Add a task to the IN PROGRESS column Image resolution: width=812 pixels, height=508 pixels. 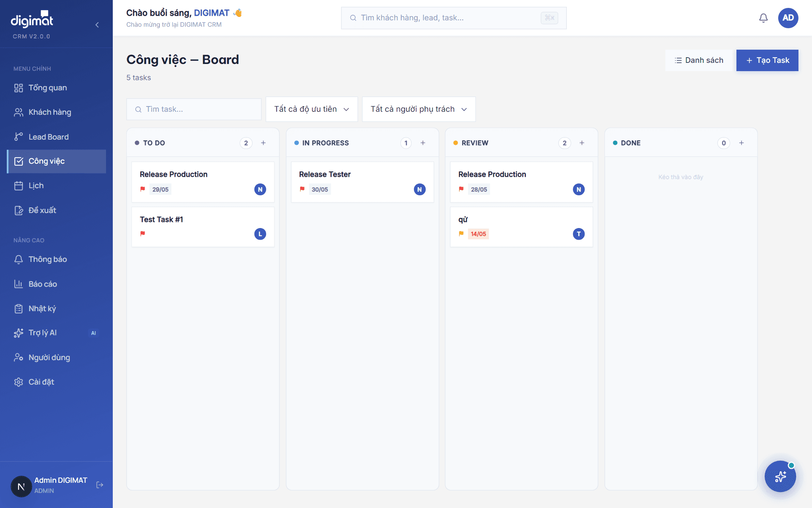[x=423, y=143]
